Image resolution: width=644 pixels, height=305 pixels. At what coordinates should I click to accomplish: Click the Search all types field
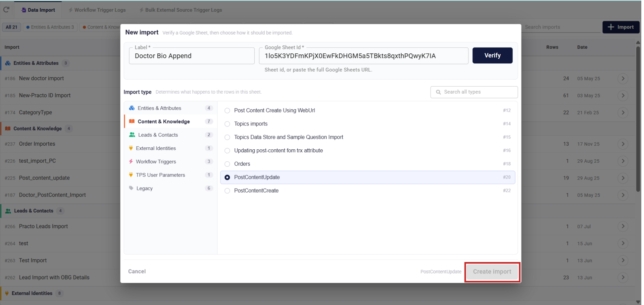tap(474, 92)
